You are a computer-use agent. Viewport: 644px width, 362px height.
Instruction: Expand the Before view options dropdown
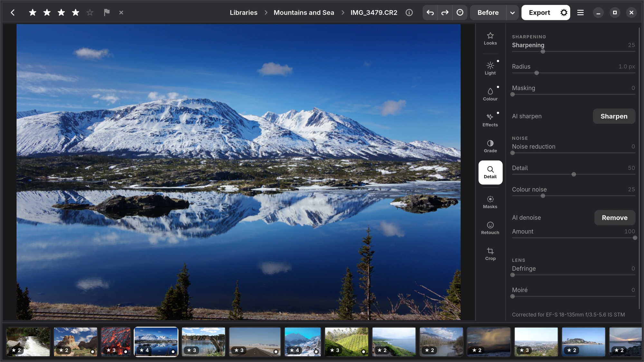point(512,13)
